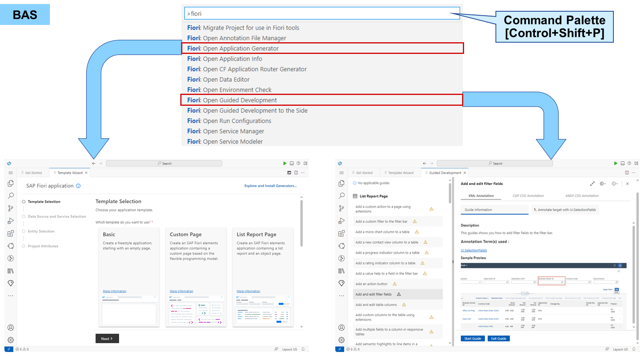
Task: Click the green Run triangle in Guided Development window
Action: (x=616, y=163)
